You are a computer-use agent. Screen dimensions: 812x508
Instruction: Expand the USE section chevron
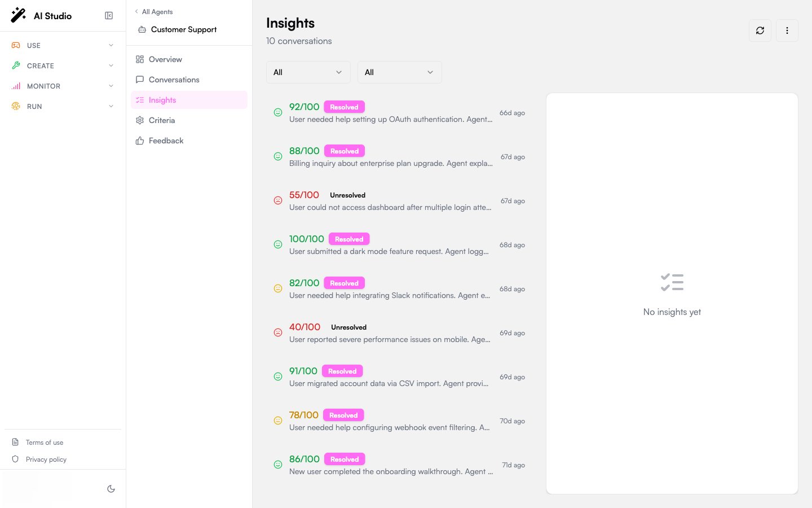111,45
